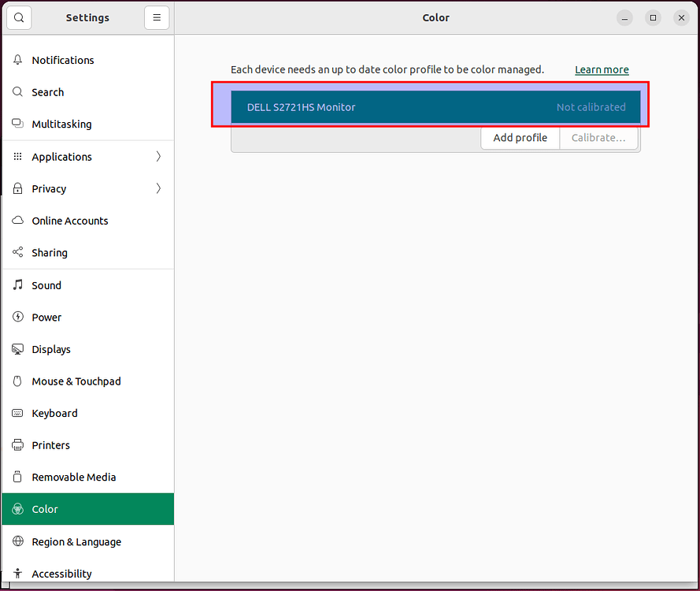Click the Add profile button
The width and height of the screenshot is (700, 591).
520,138
